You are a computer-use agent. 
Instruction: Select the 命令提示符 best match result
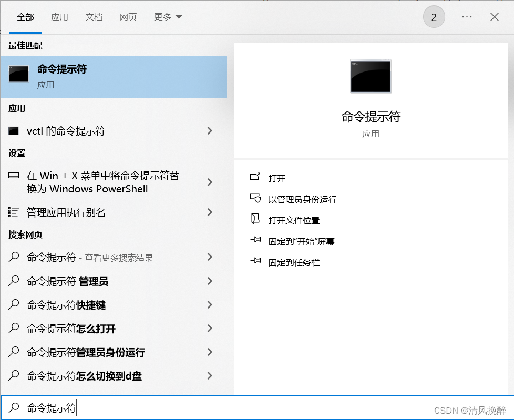coord(114,77)
